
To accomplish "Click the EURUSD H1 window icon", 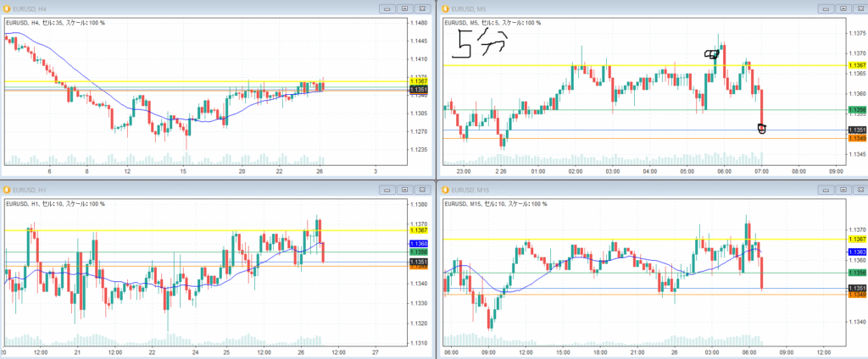I will point(6,190).
